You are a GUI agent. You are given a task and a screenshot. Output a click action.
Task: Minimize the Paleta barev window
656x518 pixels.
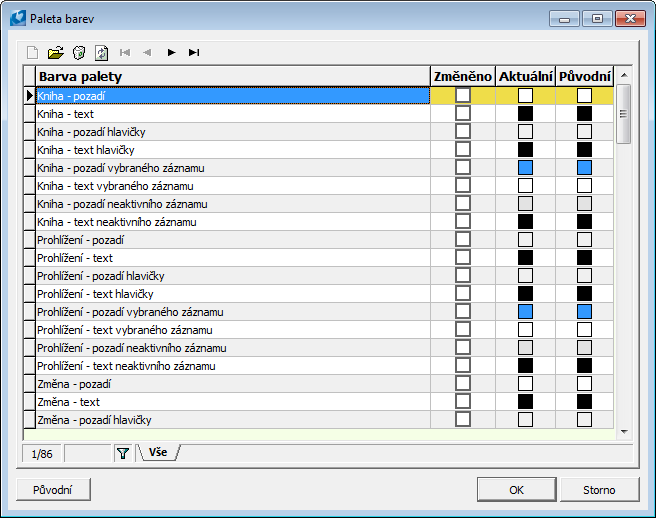tap(564, 18)
